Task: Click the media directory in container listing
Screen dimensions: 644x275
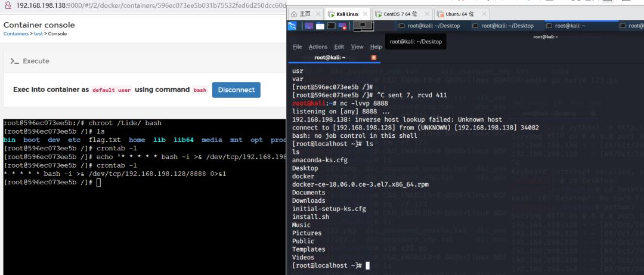Action: [212, 140]
